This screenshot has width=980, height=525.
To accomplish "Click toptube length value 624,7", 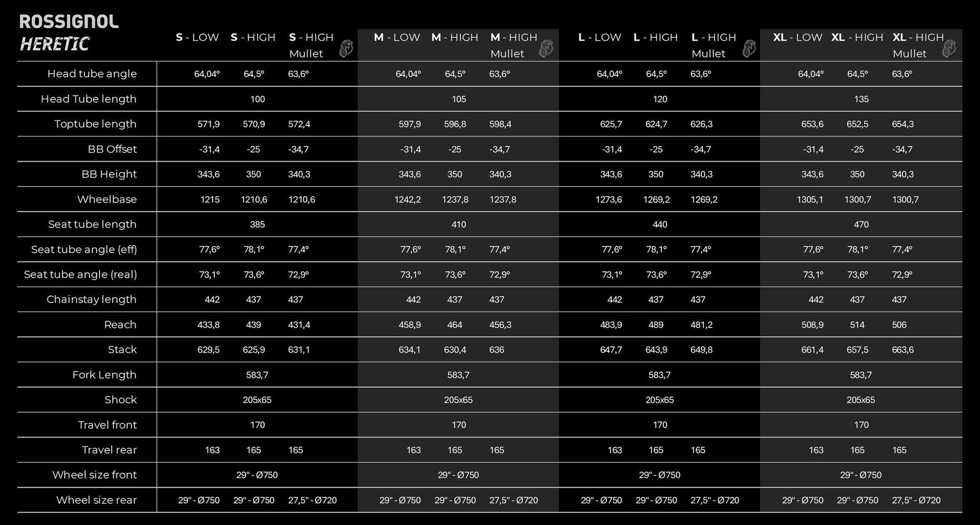I will click(656, 124).
